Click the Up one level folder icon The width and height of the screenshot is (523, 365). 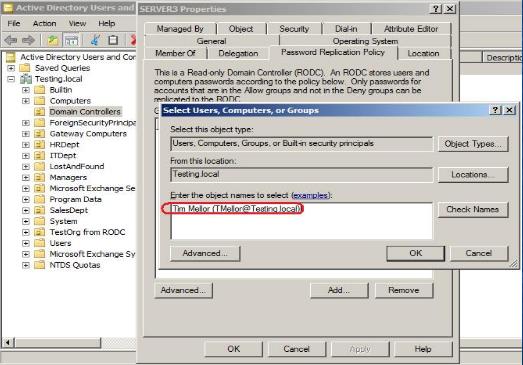pyautogui.click(x=53, y=40)
